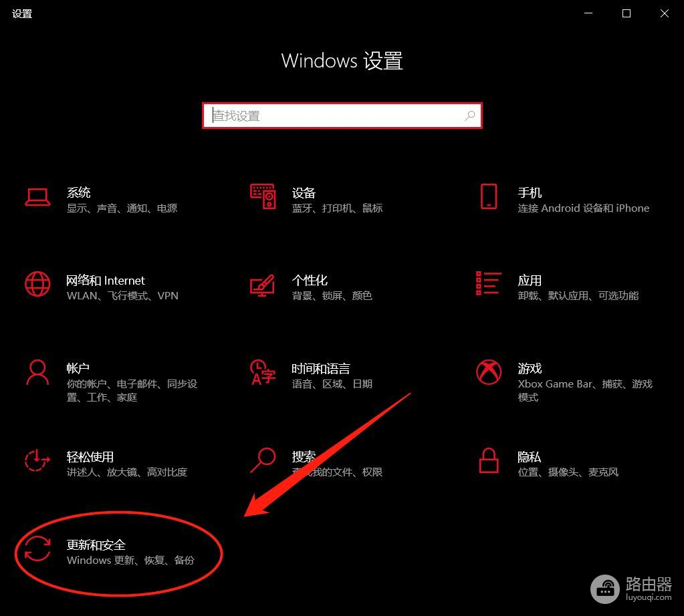The image size is (684, 616).
Task: Open the 隐私 settings title
Action: coord(529,457)
